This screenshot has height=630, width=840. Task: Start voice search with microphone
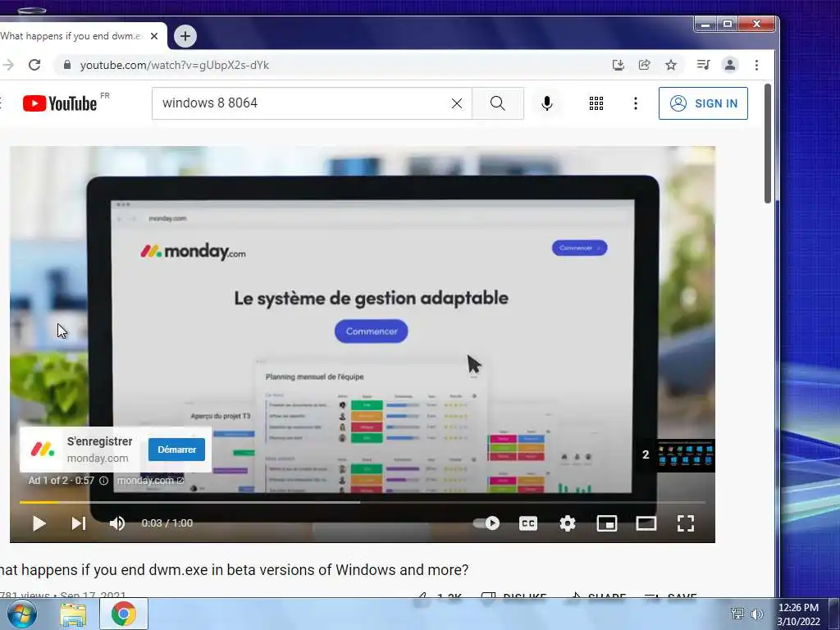[x=547, y=103]
